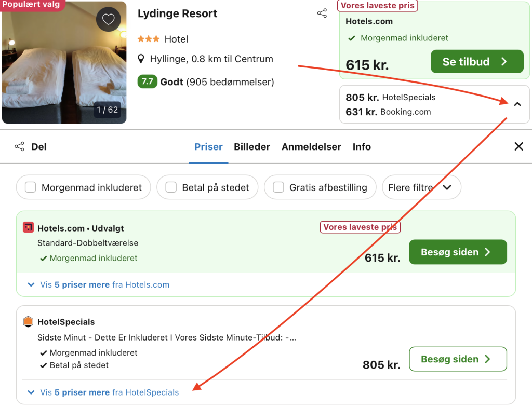
Task: Click the Hotels.com logo icon
Action: point(29,228)
